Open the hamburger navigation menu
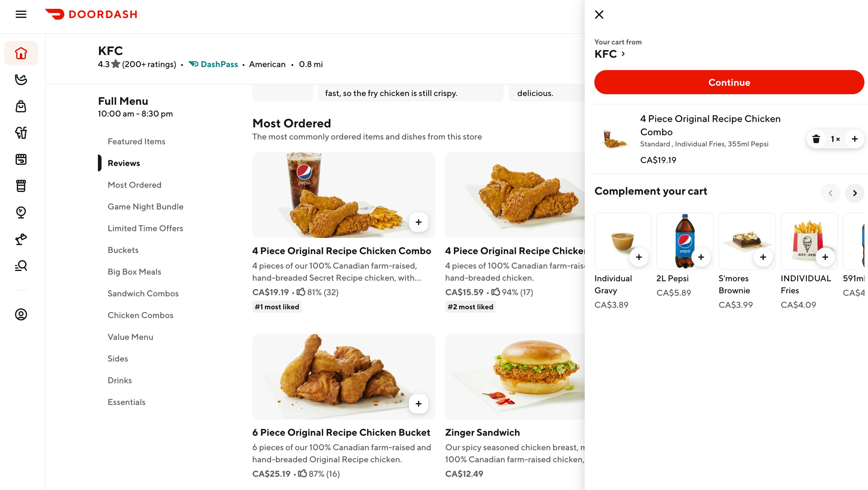 (x=21, y=14)
